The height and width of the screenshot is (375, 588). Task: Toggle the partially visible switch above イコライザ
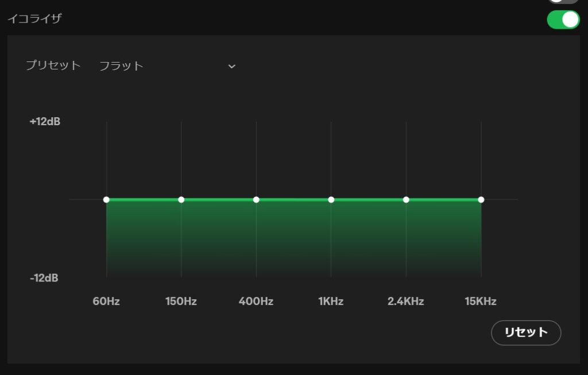tap(563, 2)
